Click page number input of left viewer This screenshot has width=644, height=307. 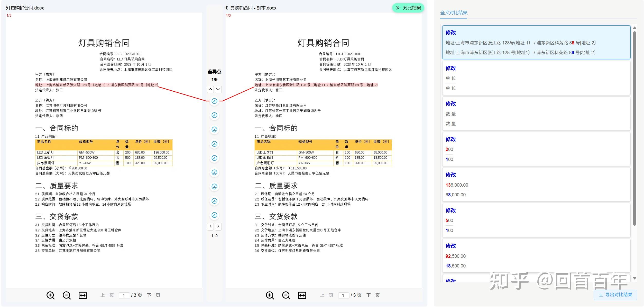click(124, 295)
